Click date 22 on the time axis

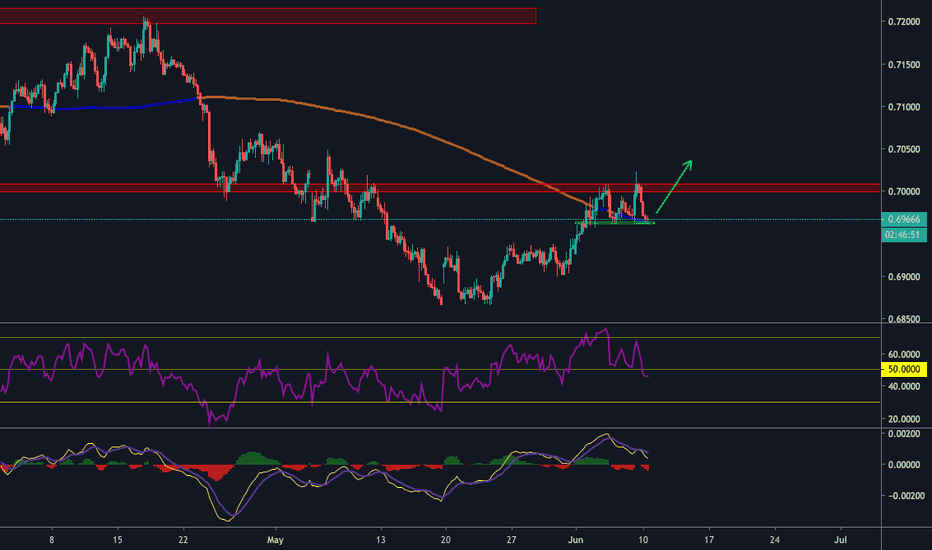click(x=183, y=540)
